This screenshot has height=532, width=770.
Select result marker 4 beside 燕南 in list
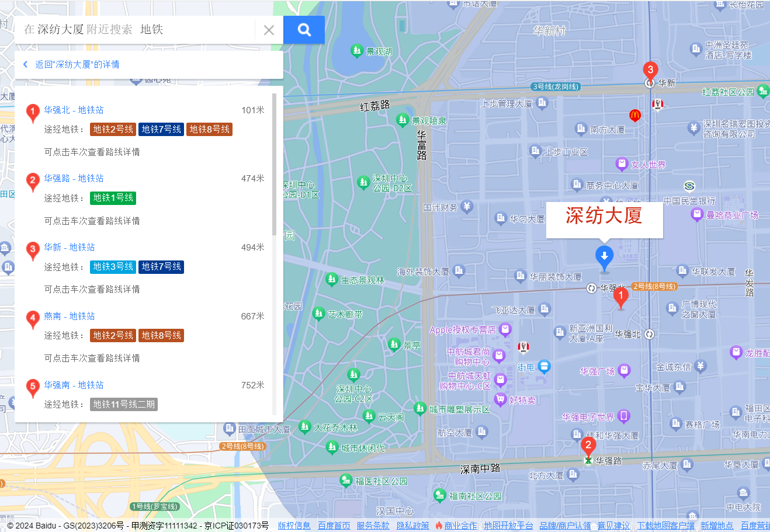pyautogui.click(x=33, y=319)
